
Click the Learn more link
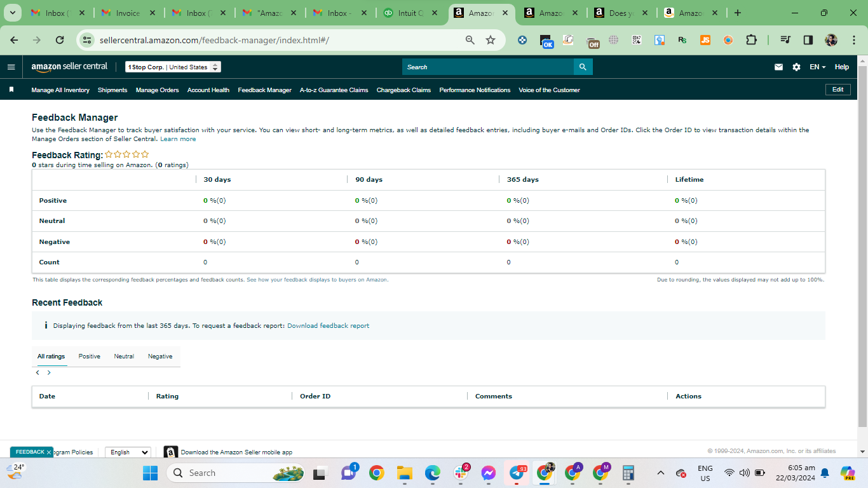178,139
